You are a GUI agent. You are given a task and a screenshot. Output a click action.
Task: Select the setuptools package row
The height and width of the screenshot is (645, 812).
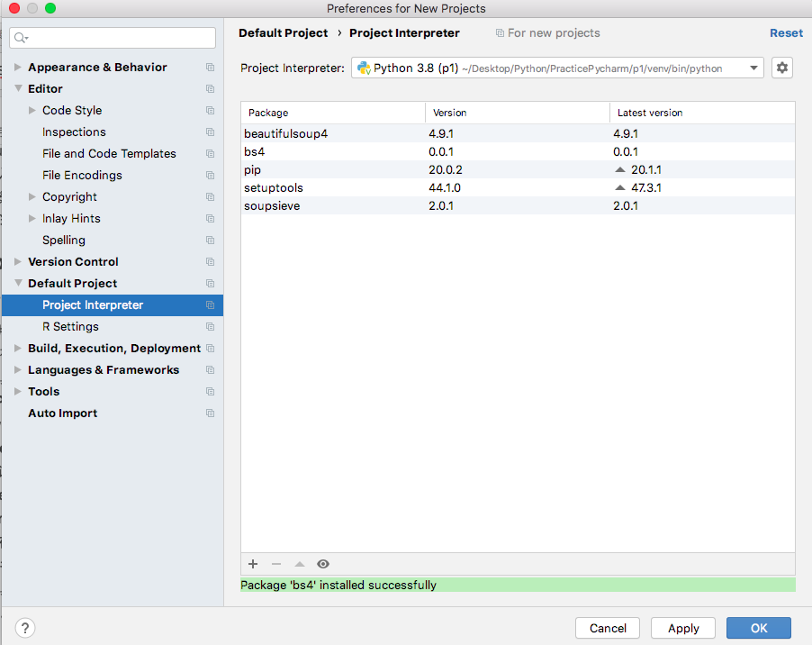click(518, 187)
